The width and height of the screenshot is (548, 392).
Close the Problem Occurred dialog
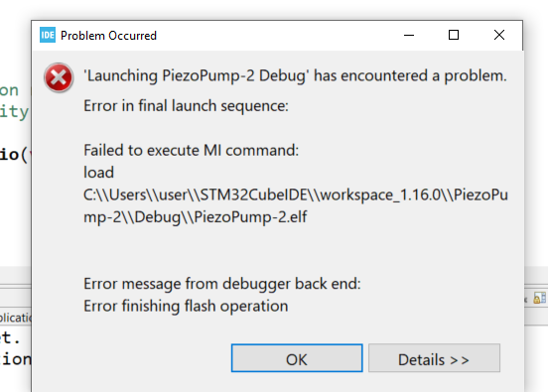pos(499,35)
